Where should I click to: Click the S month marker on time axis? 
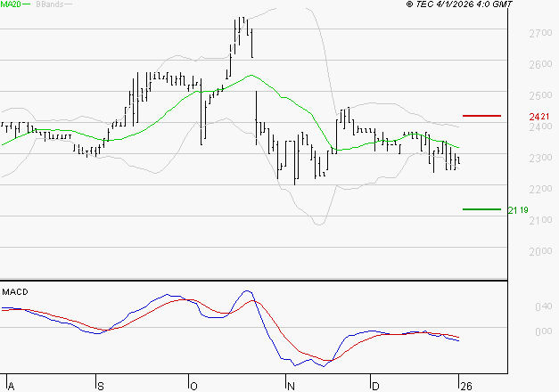point(101,387)
